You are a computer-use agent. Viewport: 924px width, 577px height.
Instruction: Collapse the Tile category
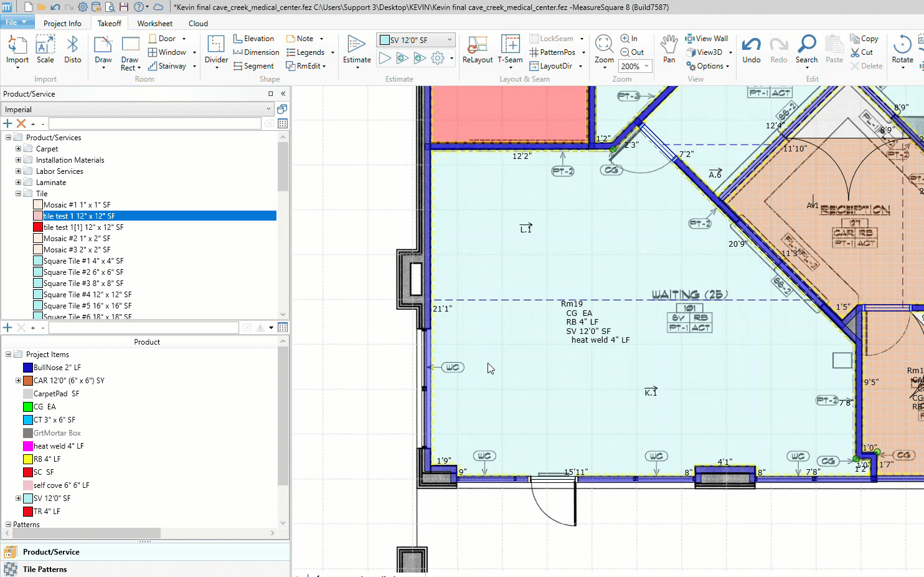pos(18,194)
